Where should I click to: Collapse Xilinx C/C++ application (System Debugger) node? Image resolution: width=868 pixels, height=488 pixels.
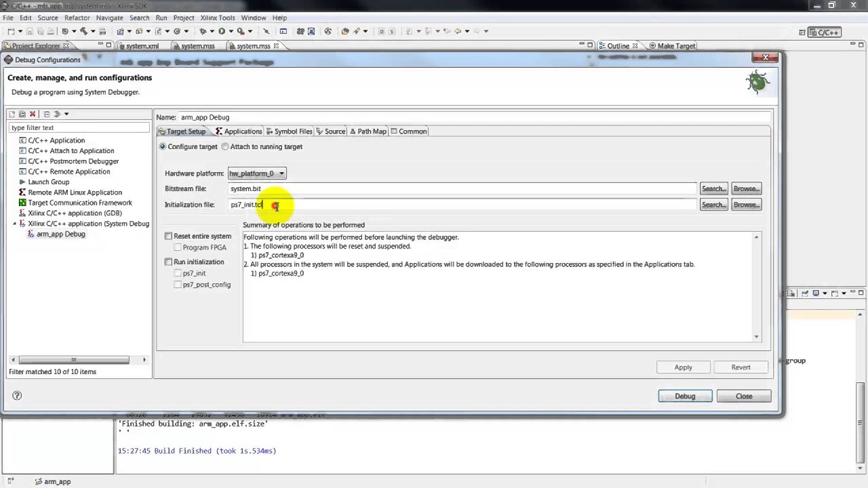point(14,224)
